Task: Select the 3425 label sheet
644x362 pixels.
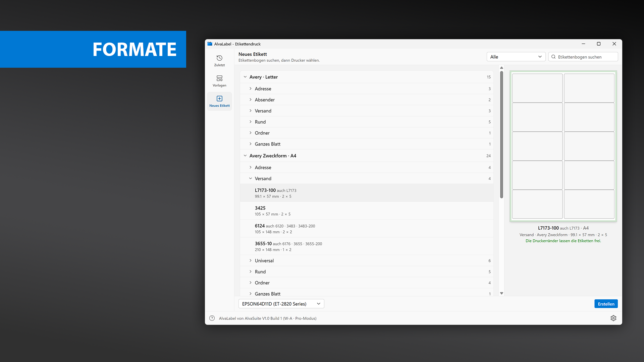Action: (x=367, y=210)
